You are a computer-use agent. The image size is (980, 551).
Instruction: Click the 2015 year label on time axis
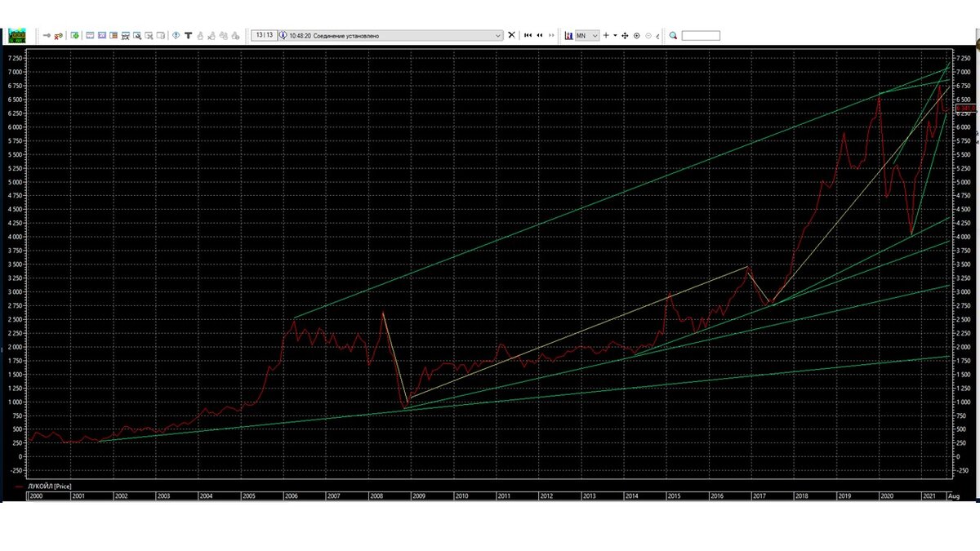(673, 495)
